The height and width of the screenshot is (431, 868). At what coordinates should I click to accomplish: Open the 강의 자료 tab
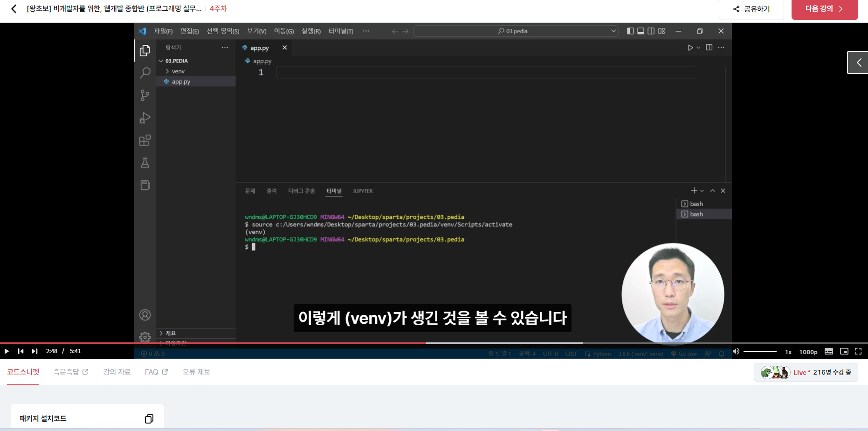[x=117, y=372]
